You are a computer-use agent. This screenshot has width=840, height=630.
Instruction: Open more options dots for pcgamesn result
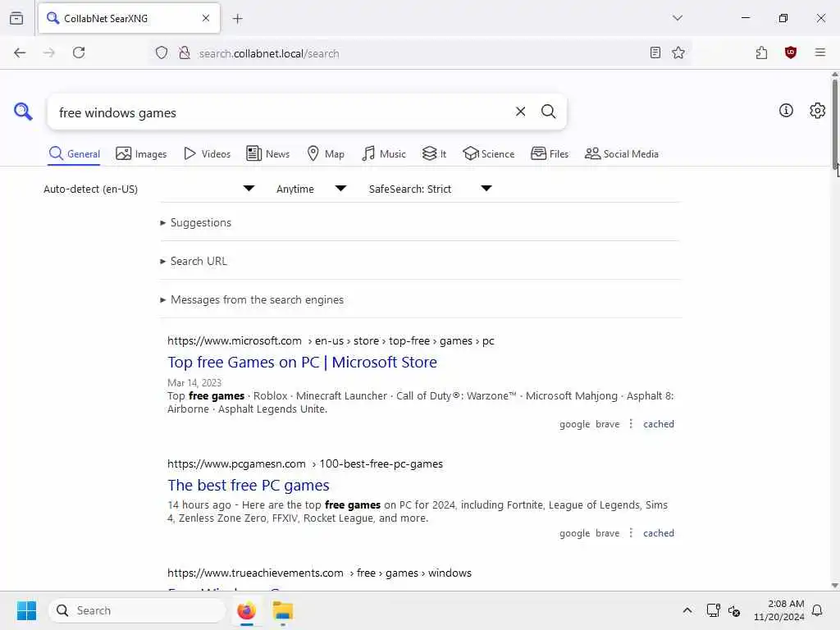[x=631, y=533]
